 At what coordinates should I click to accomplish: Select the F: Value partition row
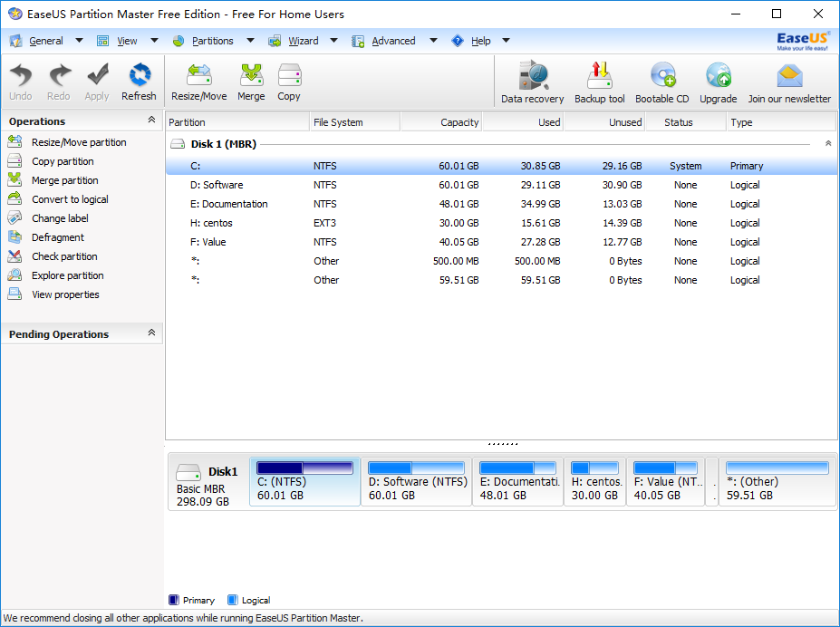(501, 242)
